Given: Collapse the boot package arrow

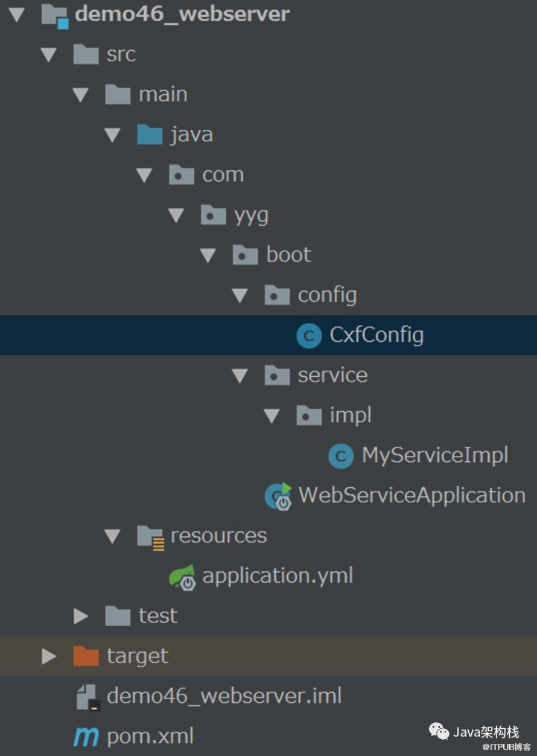Looking at the screenshot, I should tap(208, 255).
